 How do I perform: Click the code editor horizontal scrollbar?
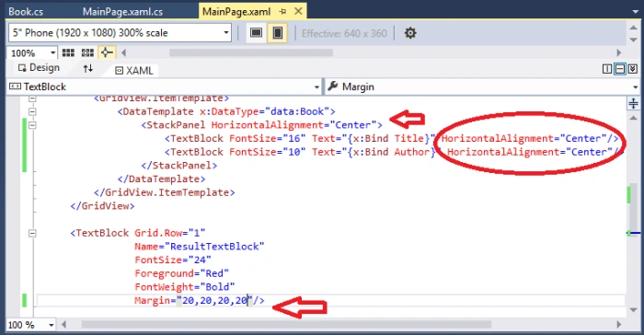tap(286, 325)
